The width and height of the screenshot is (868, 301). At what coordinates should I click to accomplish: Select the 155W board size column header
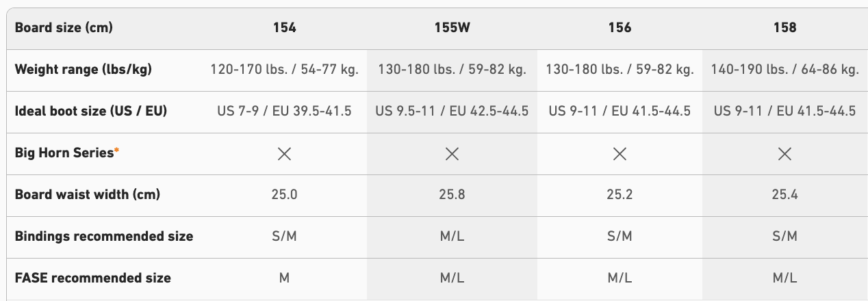click(x=452, y=28)
